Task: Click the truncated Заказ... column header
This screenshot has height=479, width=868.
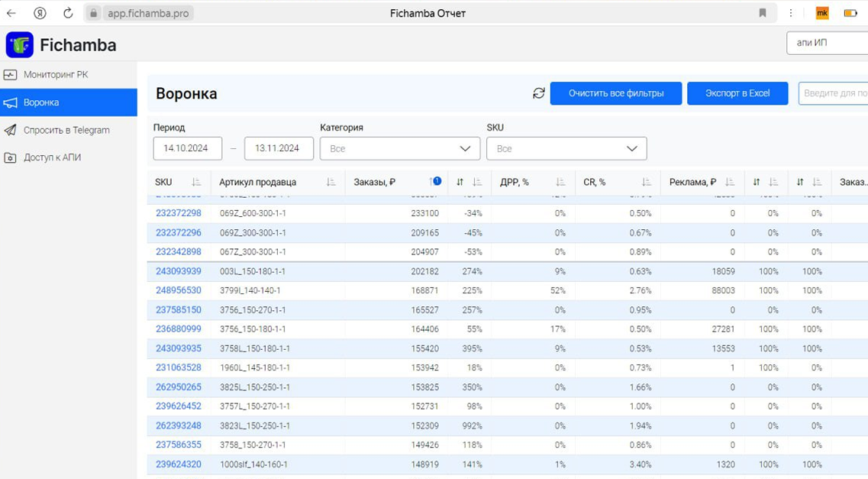Action: (853, 182)
